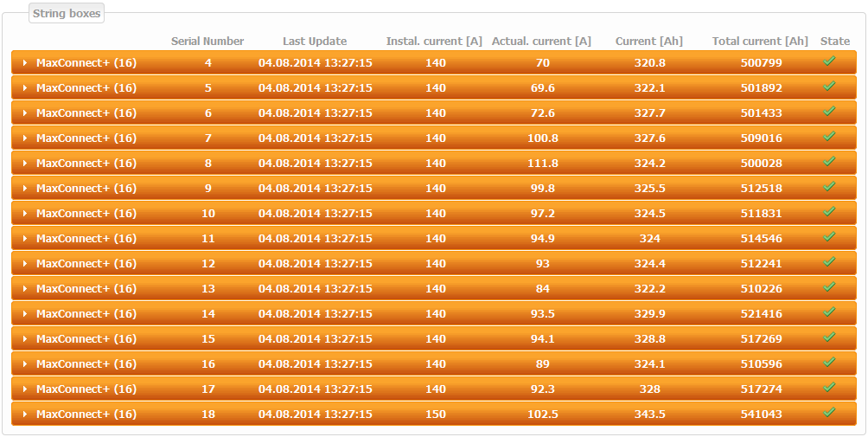Select the MaxConnect+ (16) label for serial 14

[86, 314]
